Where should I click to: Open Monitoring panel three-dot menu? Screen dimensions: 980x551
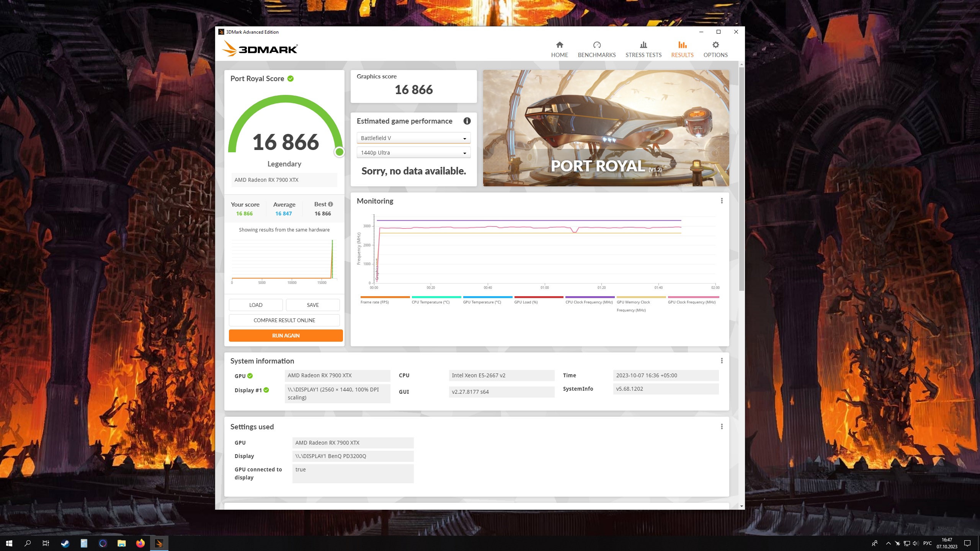(x=722, y=201)
